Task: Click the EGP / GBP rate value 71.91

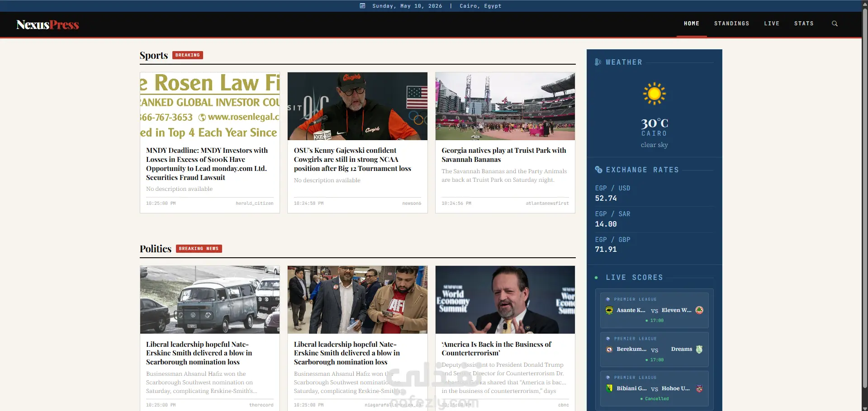Action: pos(606,249)
